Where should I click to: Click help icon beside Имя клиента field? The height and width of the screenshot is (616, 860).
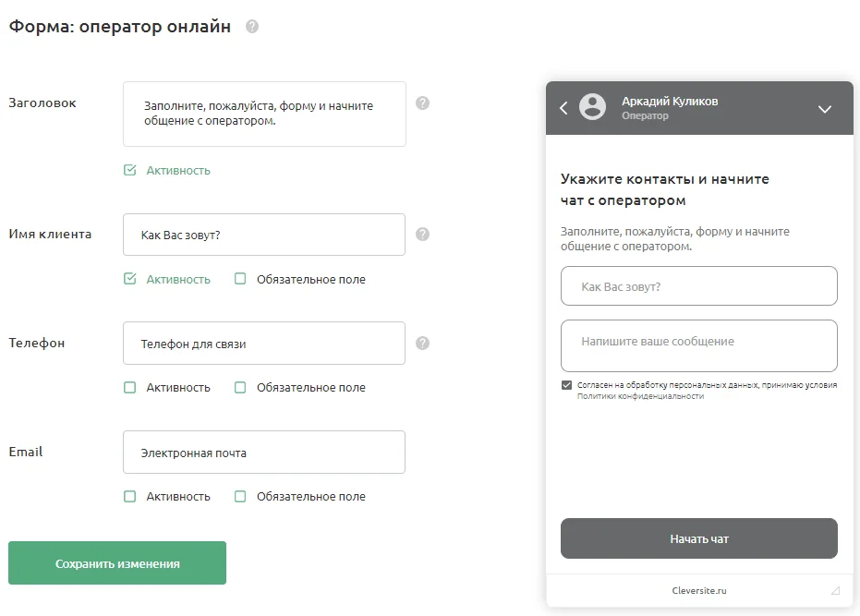[422, 235]
